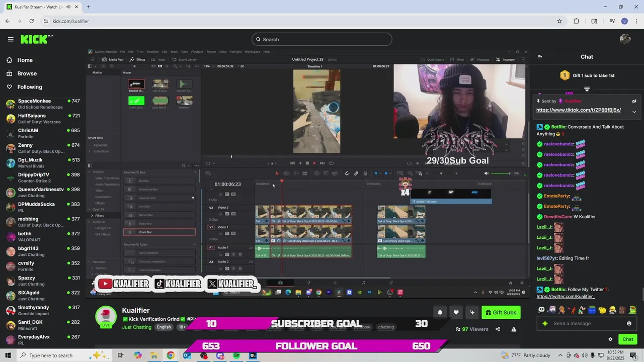This screenshot has width=644, height=362.
Task: Open the marker color dropdown arrow
Action: [390, 173]
